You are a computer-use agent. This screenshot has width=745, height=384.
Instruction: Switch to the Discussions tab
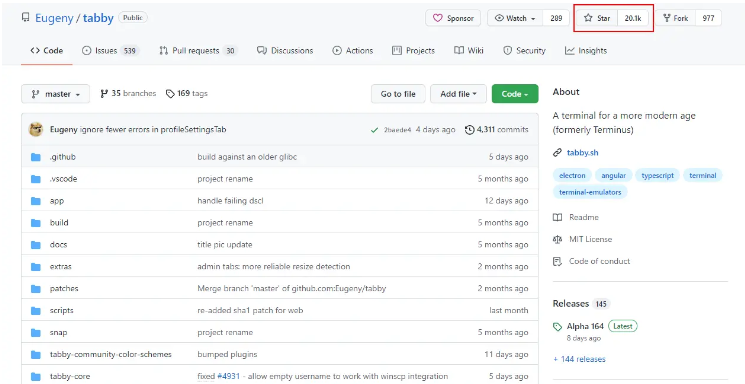tap(285, 50)
